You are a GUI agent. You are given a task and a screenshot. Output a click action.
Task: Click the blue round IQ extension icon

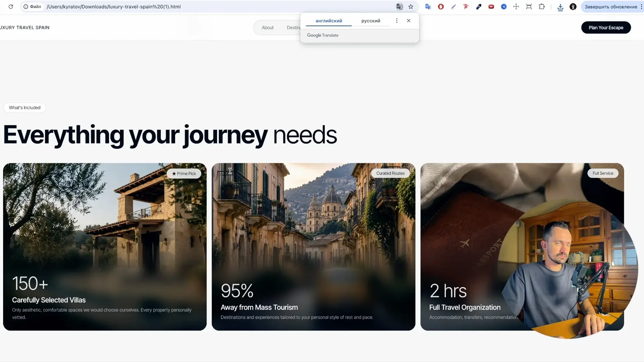[x=504, y=7]
